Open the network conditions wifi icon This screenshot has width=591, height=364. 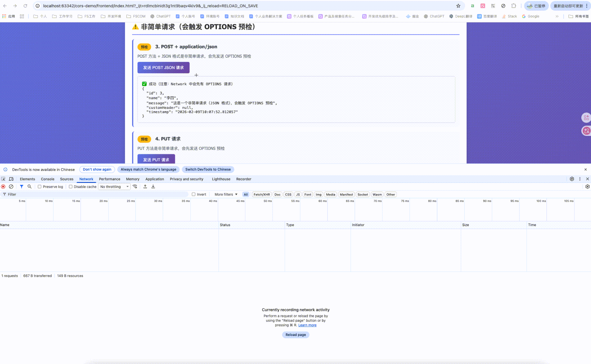tap(135, 187)
